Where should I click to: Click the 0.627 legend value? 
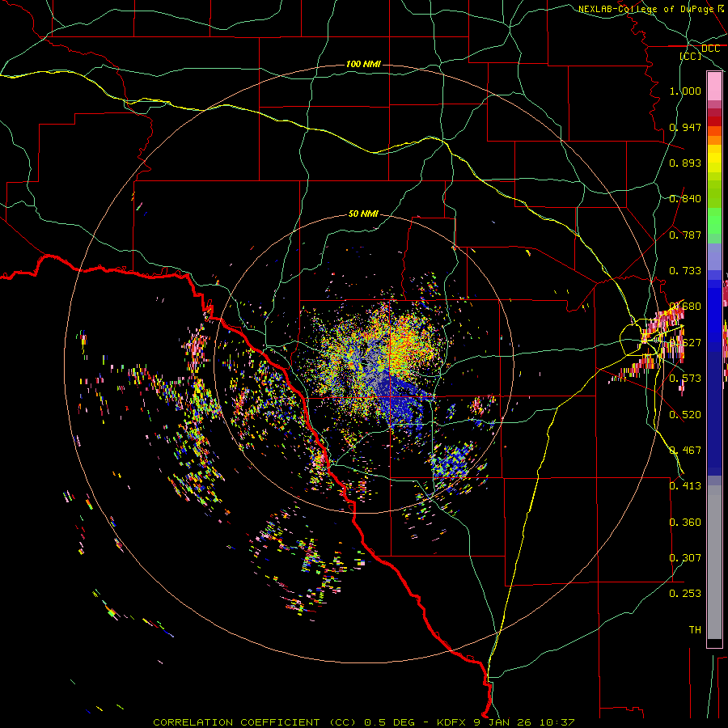point(685,343)
